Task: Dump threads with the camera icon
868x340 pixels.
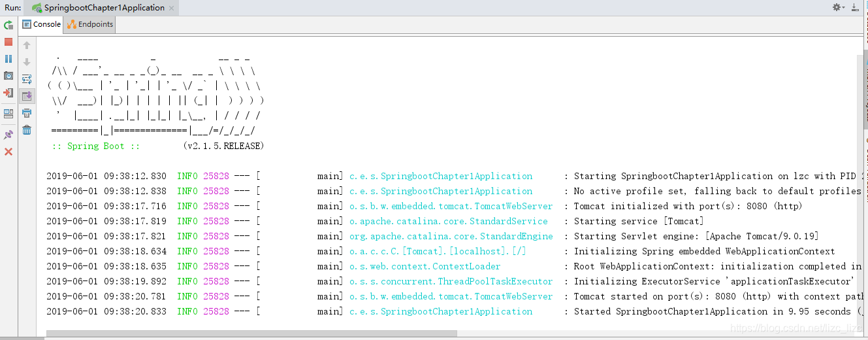Action: coord(8,76)
